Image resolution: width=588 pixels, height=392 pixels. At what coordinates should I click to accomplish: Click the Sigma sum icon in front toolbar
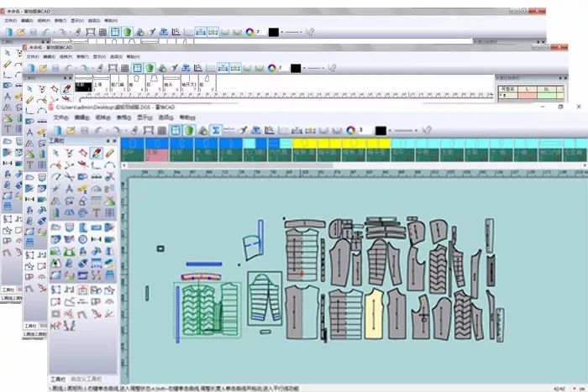216,130
